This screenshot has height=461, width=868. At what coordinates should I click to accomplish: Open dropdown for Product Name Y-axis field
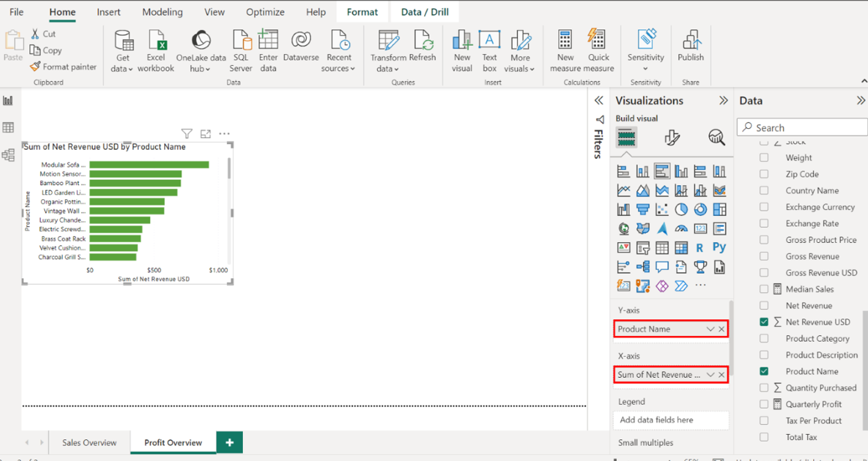tap(710, 329)
